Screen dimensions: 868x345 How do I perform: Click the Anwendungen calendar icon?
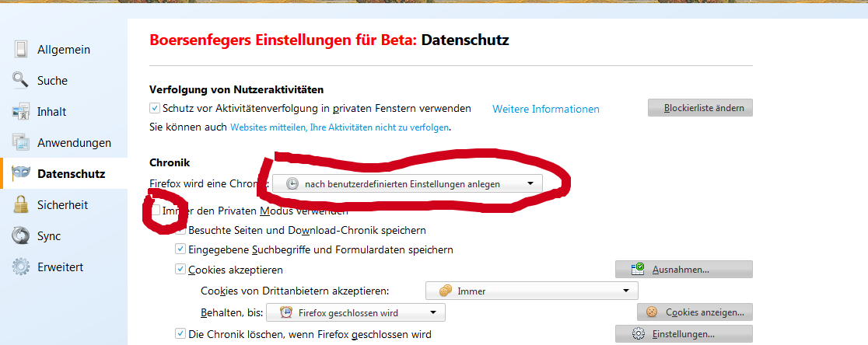coord(20,142)
